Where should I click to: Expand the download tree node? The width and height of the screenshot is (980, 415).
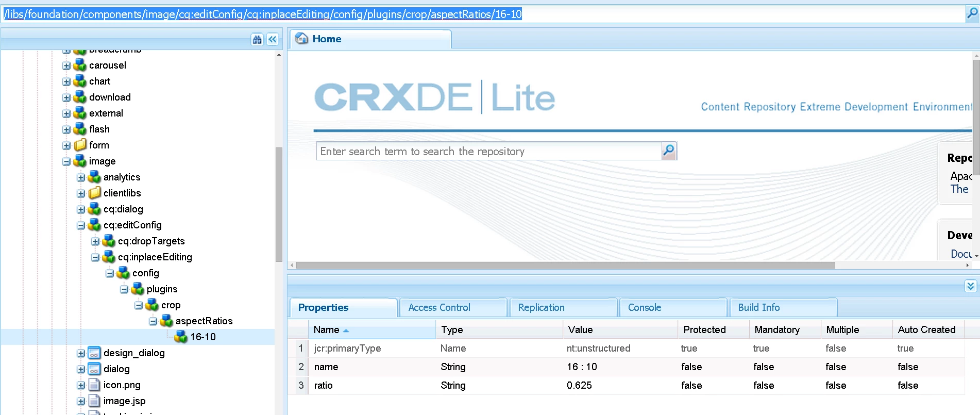point(66,97)
